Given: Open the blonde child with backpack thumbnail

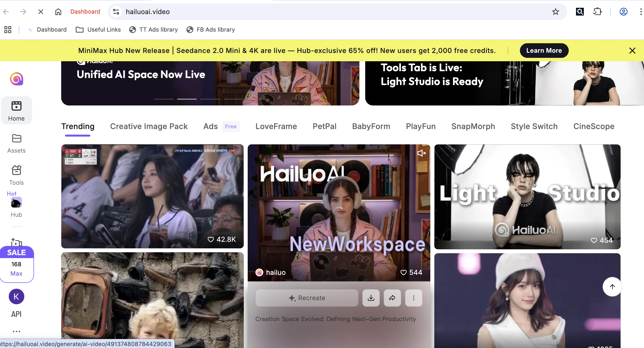Looking at the screenshot, I should tap(152, 300).
